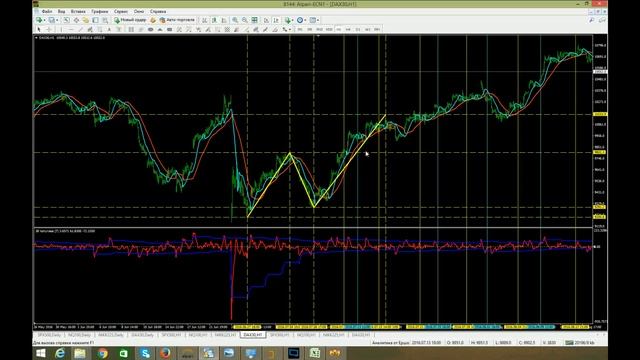Open the search magnifier icon

point(591,20)
